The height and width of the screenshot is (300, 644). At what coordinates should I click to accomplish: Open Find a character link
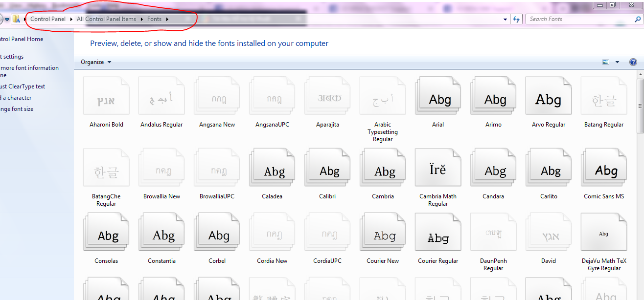click(16, 98)
